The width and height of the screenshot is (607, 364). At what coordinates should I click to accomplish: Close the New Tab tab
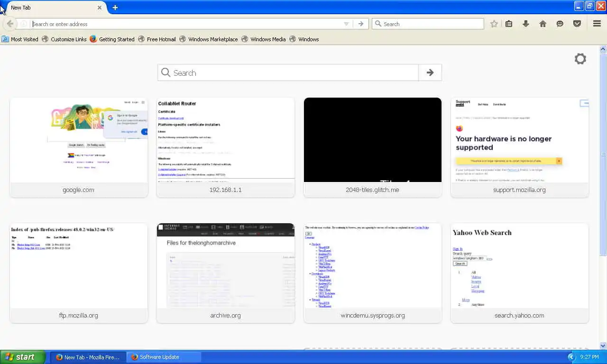[x=100, y=8]
